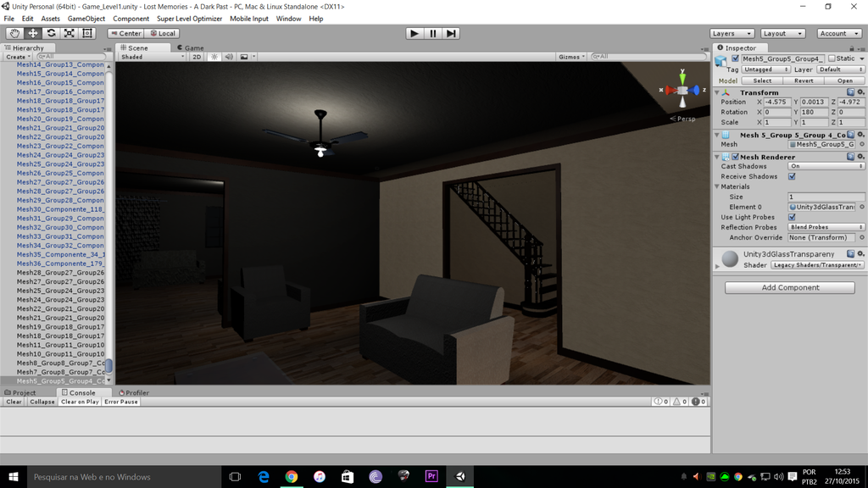Collapse the Mesh Renderer component

pos(717,157)
